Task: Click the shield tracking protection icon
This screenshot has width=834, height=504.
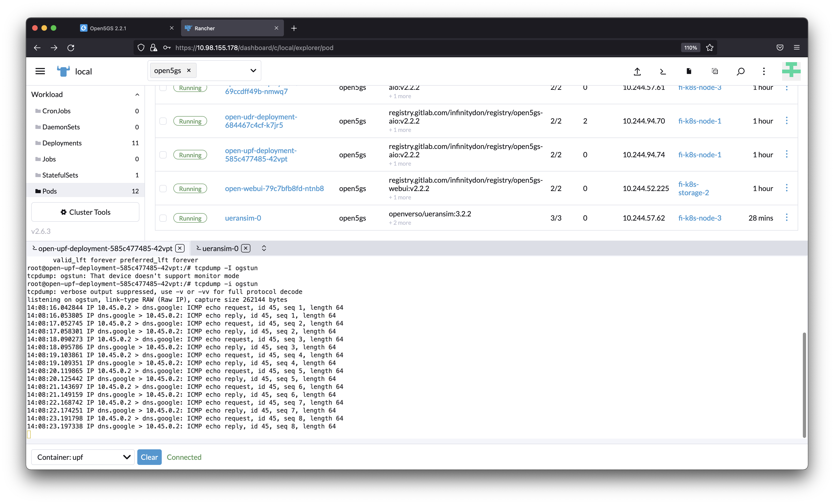Action: [x=141, y=48]
